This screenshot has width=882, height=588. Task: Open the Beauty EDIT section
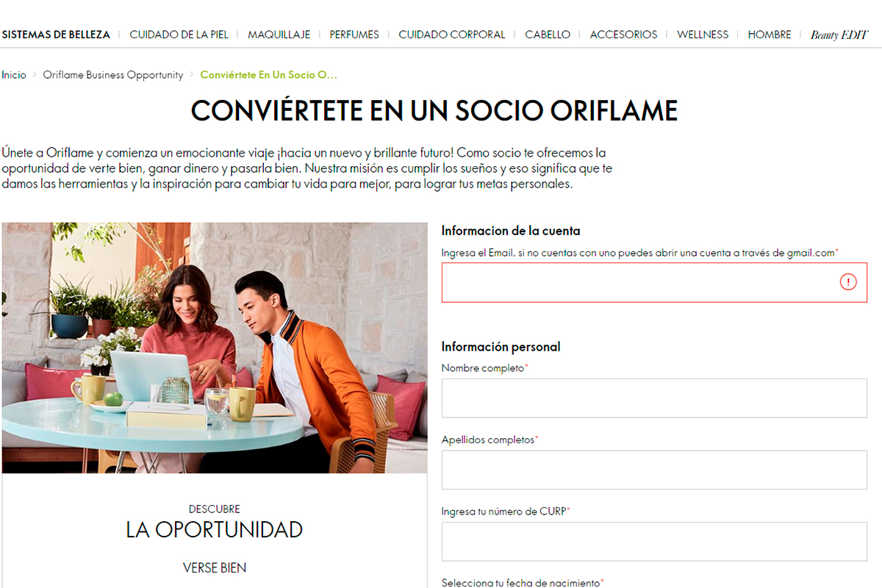[x=839, y=35]
